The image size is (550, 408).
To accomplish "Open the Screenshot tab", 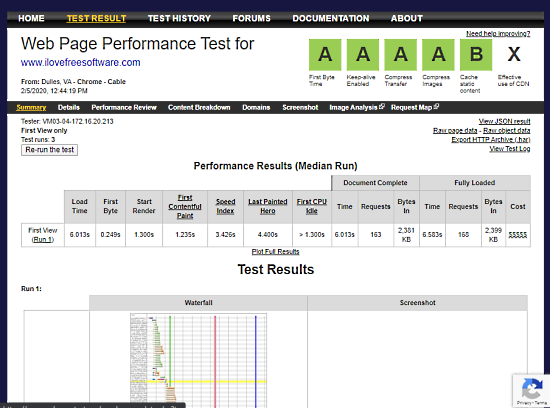I will pyautogui.click(x=300, y=107).
